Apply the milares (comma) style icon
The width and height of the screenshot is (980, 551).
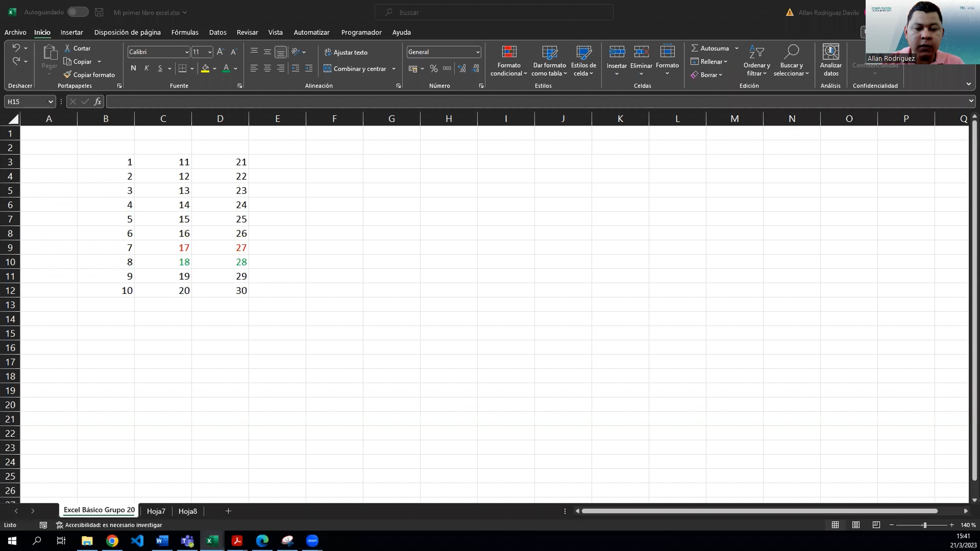[447, 68]
